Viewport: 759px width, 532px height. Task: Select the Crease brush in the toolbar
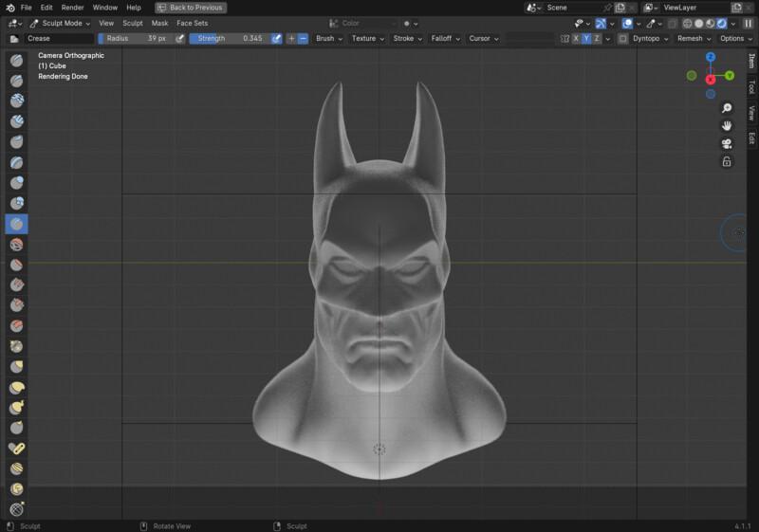pyautogui.click(x=16, y=224)
